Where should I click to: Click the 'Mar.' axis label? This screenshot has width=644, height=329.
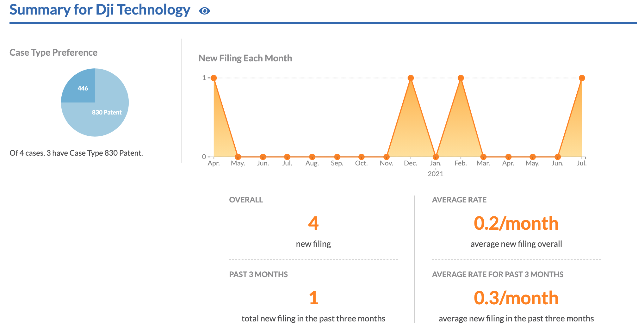[x=483, y=163]
